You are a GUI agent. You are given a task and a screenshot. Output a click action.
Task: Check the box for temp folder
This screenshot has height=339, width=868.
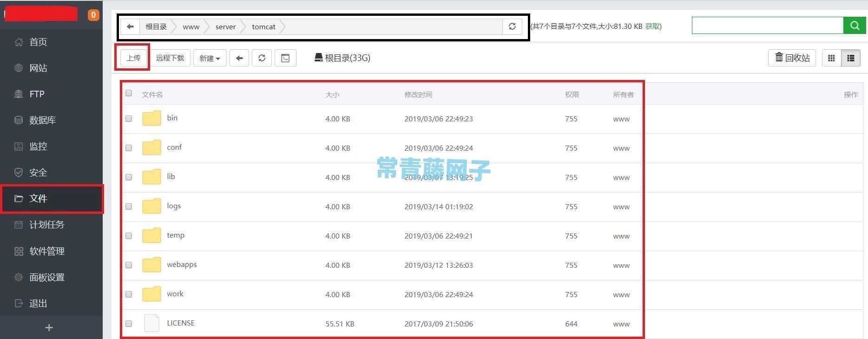click(x=129, y=236)
